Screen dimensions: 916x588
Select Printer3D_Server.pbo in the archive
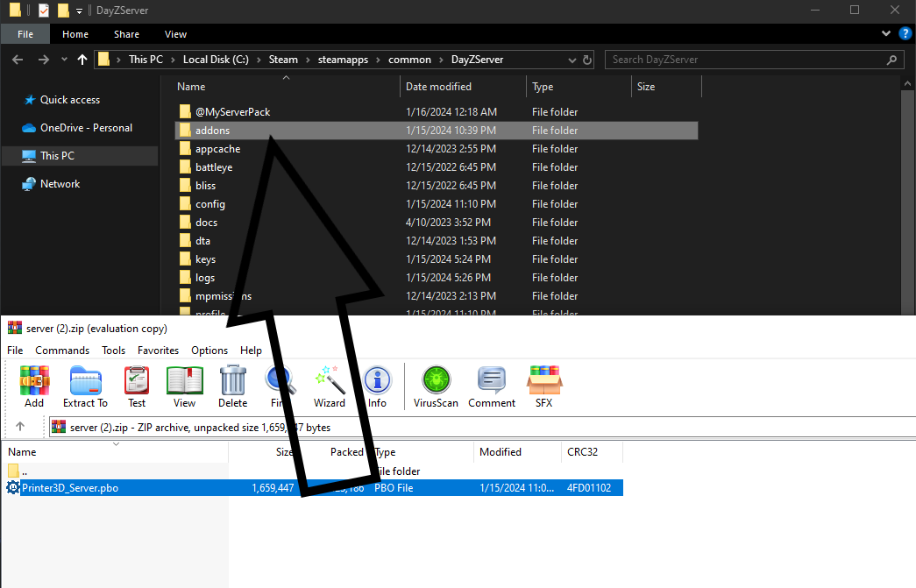tap(70, 488)
